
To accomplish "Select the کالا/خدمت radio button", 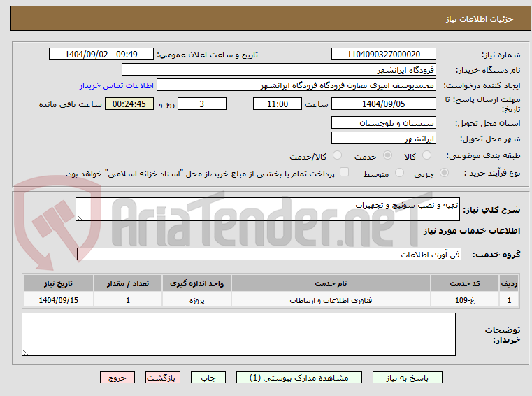I will pos(337,155).
